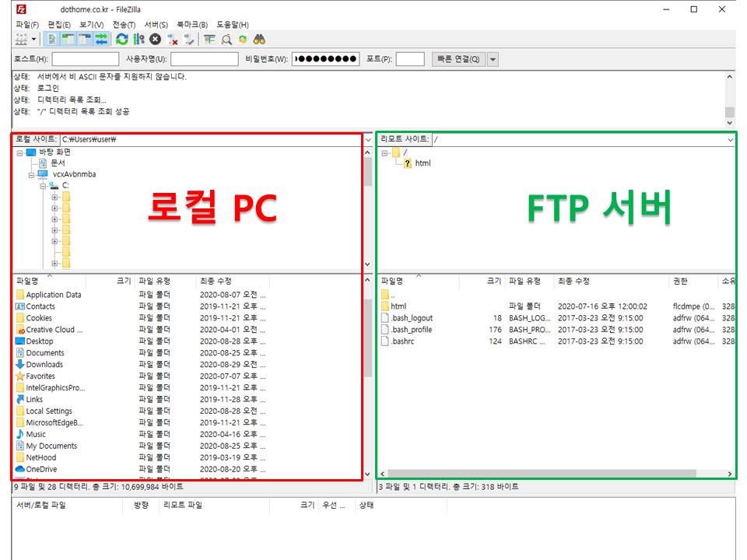Select the .bash_logout remote file

[412, 318]
